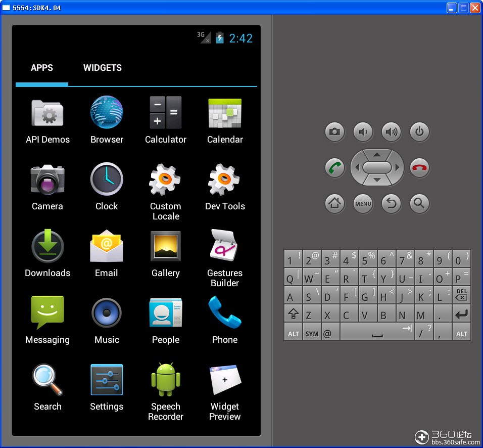Launch the Widget Preview app
Viewport: 483px width, 448px height.
225,393
